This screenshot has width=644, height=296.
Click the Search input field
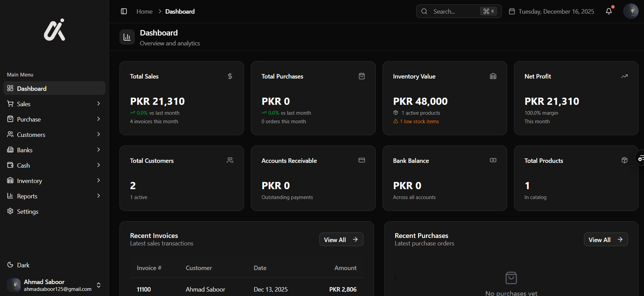click(x=454, y=12)
